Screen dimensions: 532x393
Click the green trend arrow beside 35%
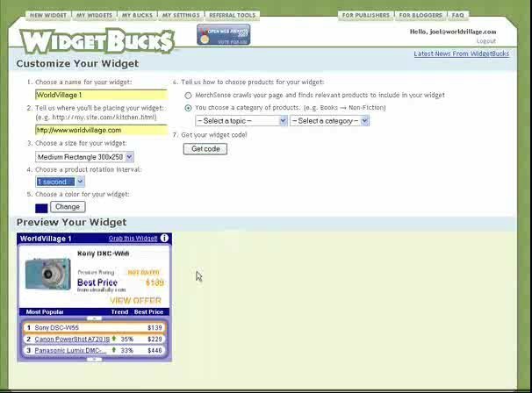click(x=114, y=339)
